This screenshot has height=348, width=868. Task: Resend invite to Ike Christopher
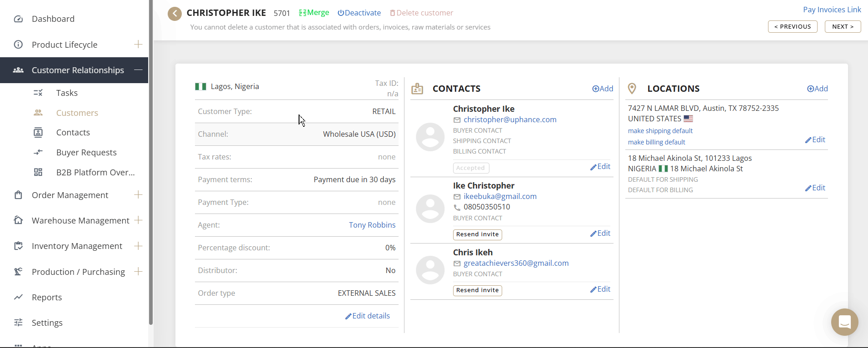[477, 234]
